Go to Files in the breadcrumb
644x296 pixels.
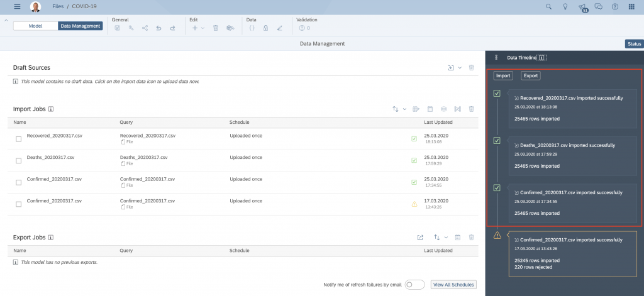(58, 6)
